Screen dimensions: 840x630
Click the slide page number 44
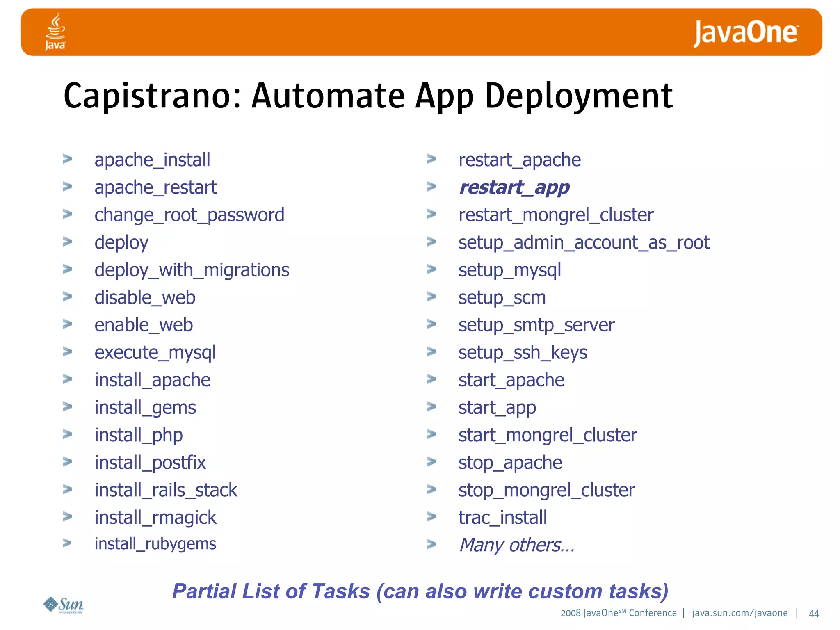tap(813, 614)
